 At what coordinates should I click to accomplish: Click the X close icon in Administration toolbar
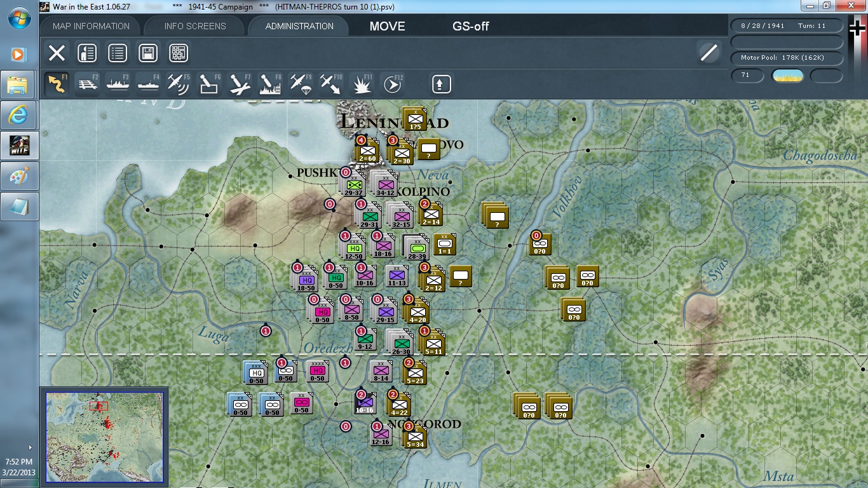click(x=57, y=53)
